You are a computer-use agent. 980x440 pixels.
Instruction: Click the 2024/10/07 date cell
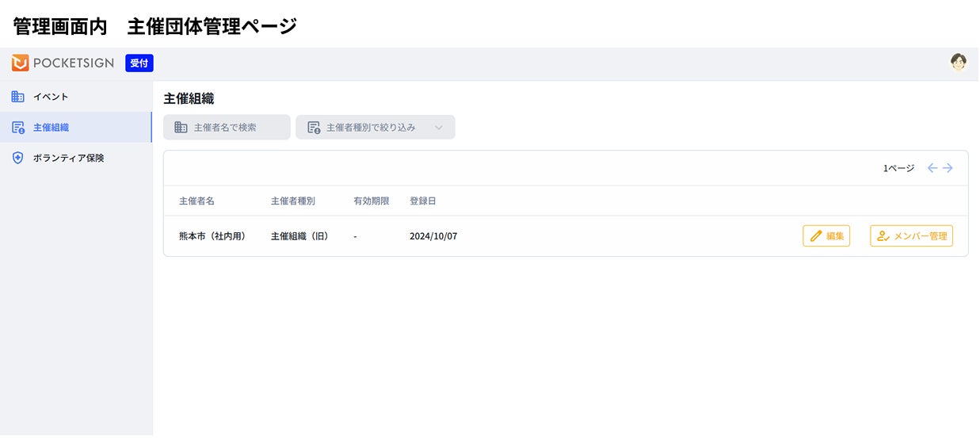433,236
